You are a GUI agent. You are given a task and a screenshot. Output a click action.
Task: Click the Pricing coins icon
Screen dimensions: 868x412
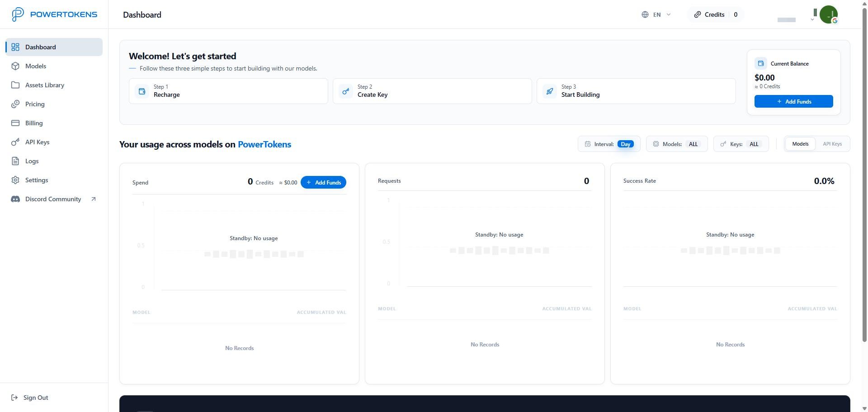click(x=15, y=104)
